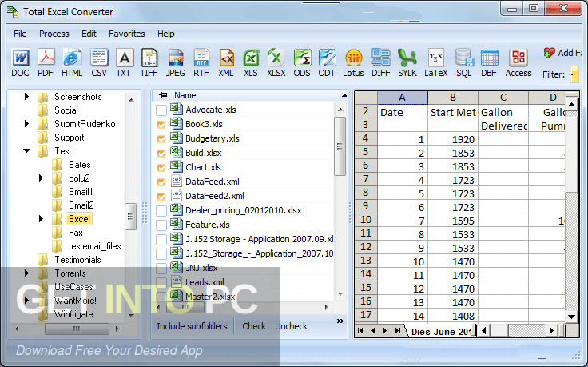
Task: Choose Access conversion icon
Action: click(x=518, y=62)
